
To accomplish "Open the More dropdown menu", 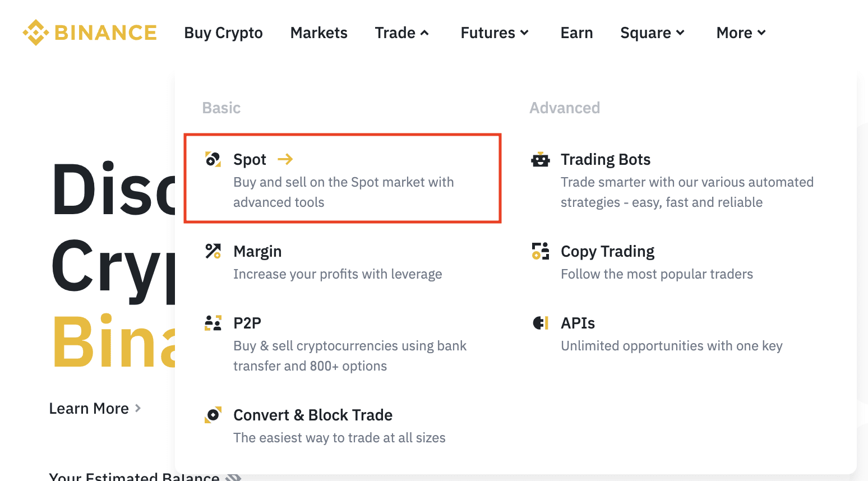I will [741, 33].
